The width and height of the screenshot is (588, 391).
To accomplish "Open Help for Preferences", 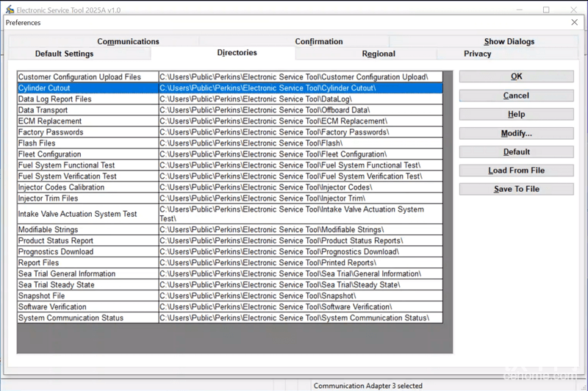I will point(516,114).
